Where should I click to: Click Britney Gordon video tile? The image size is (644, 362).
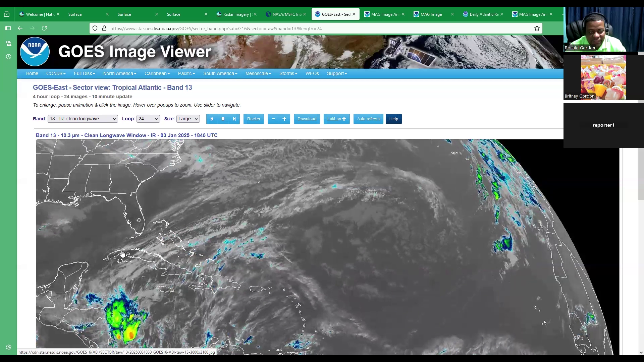[x=603, y=77]
